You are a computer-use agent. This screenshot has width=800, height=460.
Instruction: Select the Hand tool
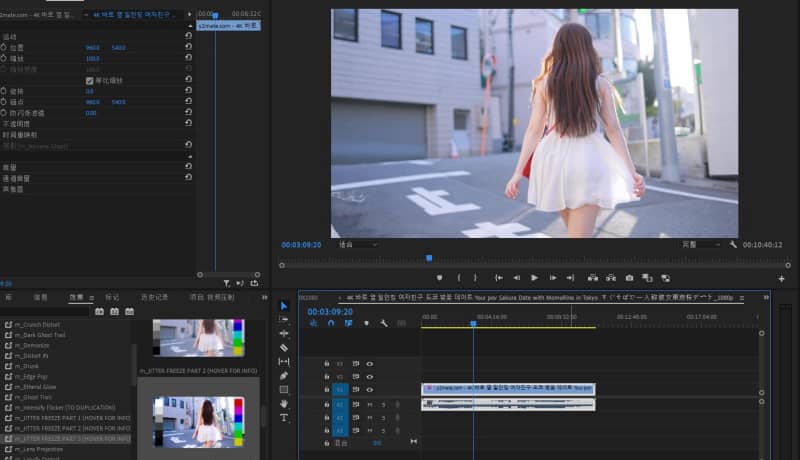tap(284, 403)
